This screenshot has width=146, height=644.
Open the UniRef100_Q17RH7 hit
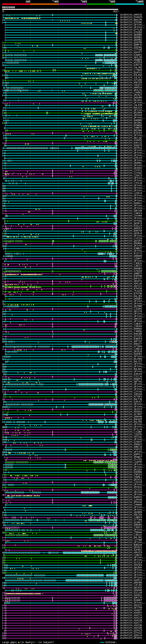[131, 414]
